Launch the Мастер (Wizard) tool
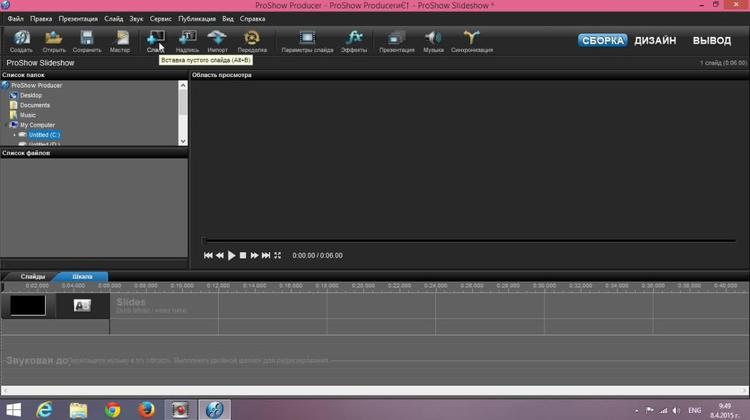This screenshot has height=420, width=750. tap(120, 41)
